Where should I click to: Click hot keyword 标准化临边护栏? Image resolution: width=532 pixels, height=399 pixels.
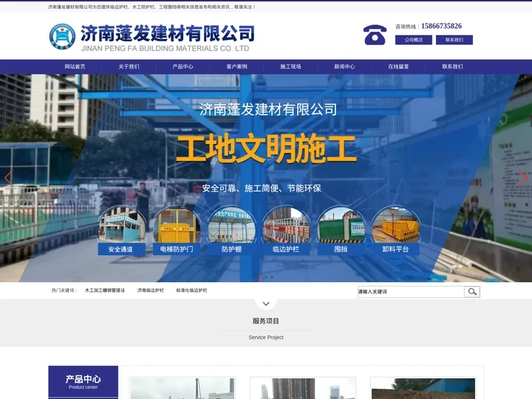[x=191, y=290]
